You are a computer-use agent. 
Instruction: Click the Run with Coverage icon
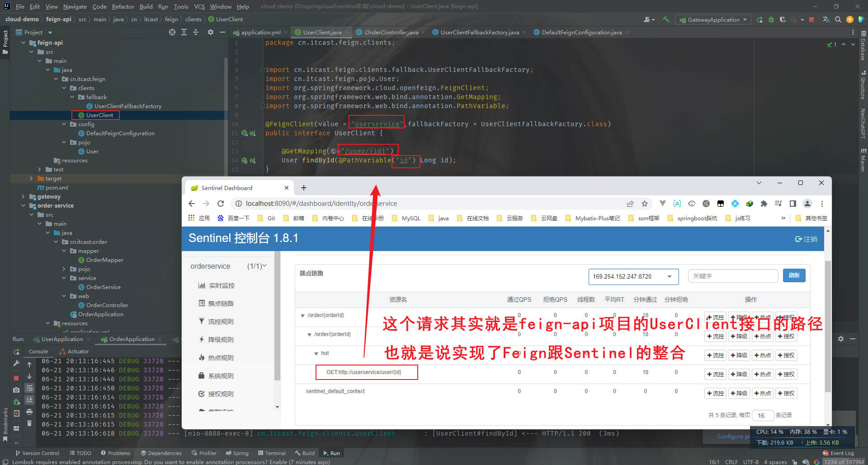783,19
